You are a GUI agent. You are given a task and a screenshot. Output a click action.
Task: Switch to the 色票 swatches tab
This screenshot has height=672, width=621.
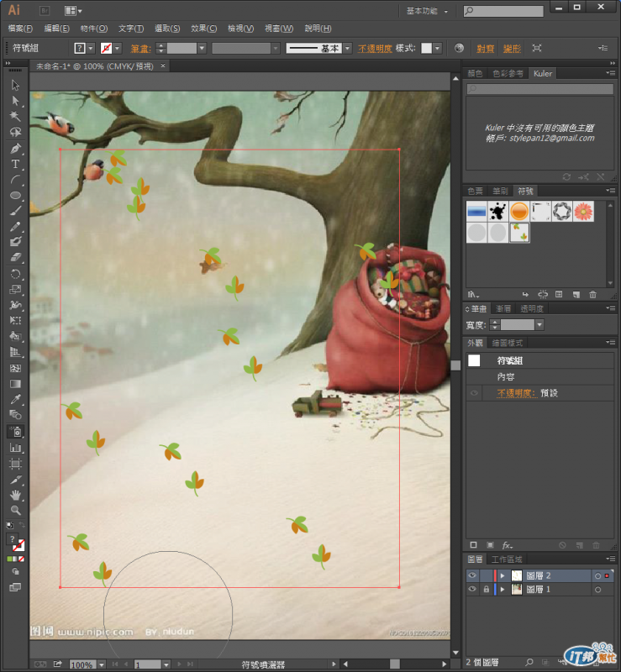[x=475, y=191]
